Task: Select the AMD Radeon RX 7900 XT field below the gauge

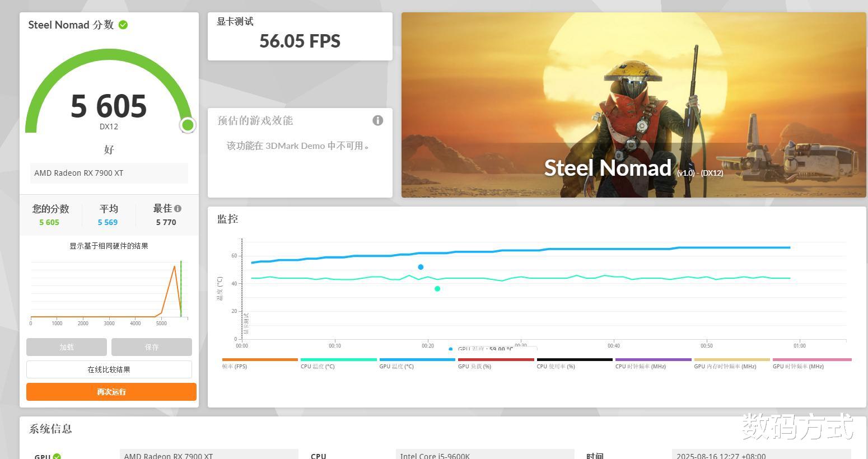Action: (x=109, y=173)
